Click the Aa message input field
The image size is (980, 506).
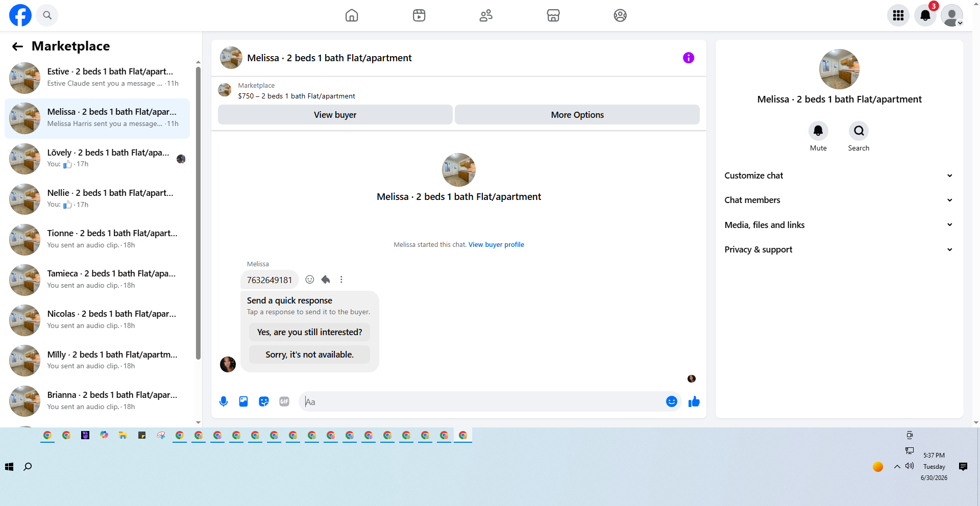[x=483, y=402]
